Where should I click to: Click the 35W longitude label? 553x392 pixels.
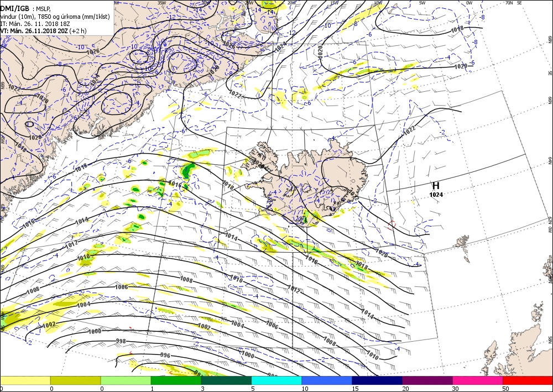point(161,2)
